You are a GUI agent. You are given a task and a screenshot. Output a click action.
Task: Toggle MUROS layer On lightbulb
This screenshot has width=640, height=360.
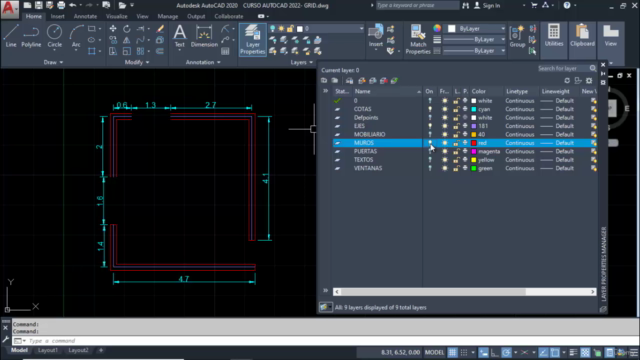click(x=430, y=143)
